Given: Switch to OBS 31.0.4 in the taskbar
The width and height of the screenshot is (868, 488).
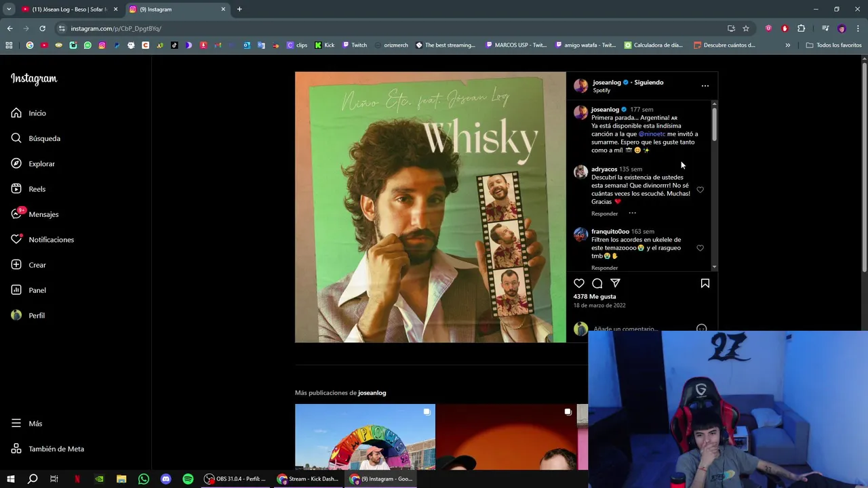Looking at the screenshot, I should [235, 479].
